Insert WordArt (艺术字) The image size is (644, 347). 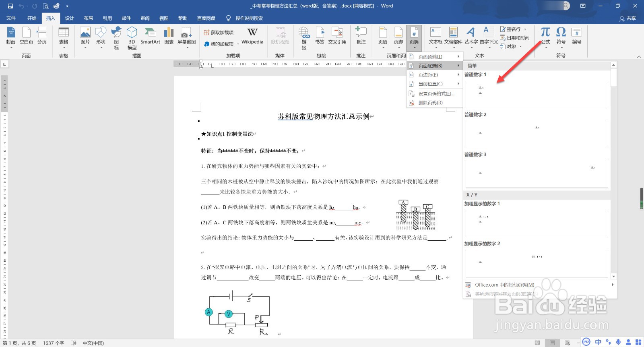pos(471,37)
